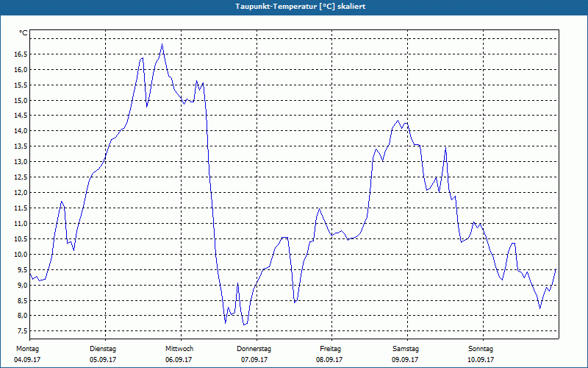The image size is (588, 368).
Task: Click the Dienstag day label
Action: pyautogui.click(x=103, y=349)
